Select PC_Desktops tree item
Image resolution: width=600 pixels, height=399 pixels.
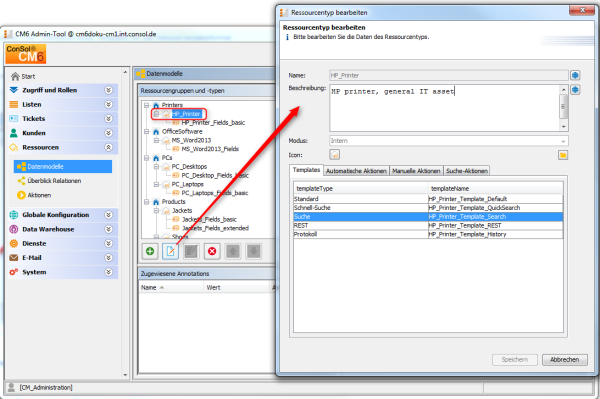coord(189,166)
